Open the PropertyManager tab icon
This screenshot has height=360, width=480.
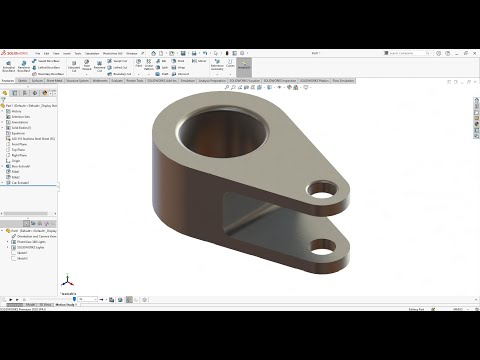click(15, 93)
